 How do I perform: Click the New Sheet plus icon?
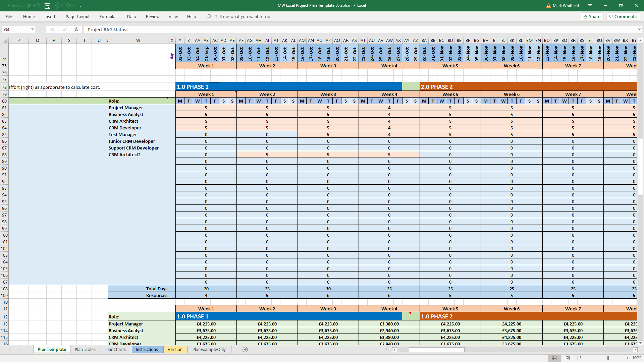pyautogui.click(x=245, y=350)
